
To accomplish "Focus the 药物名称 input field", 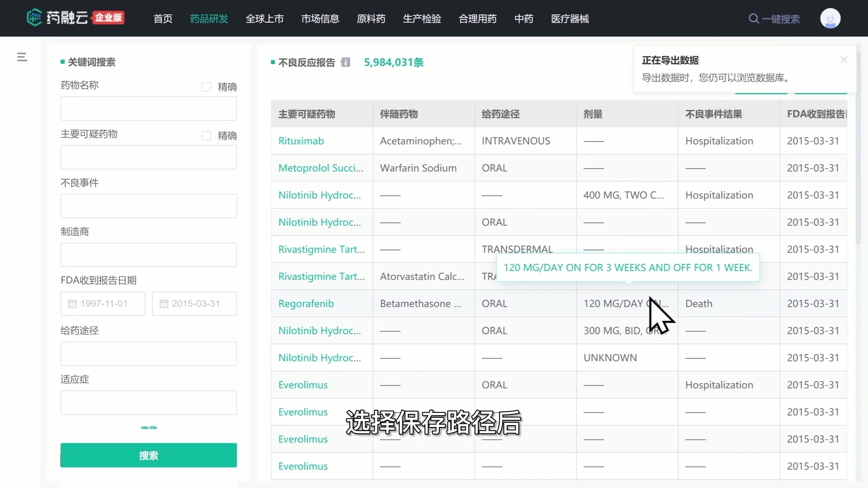I will pos(148,108).
